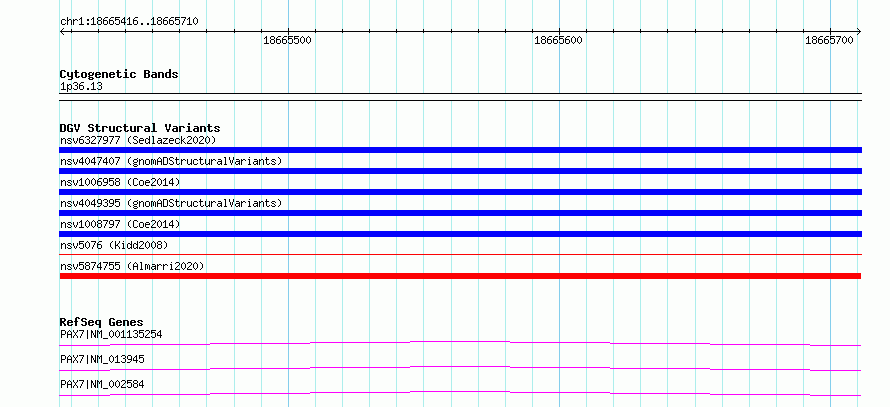Select variant label nsv5076 (Kidd2008)

pyautogui.click(x=114, y=245)
